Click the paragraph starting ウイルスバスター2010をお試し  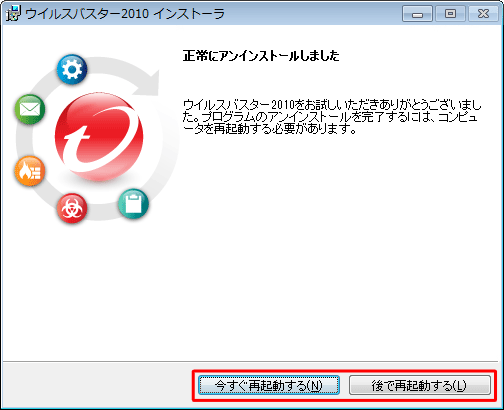pyautogui.click(x=332, y=117)
